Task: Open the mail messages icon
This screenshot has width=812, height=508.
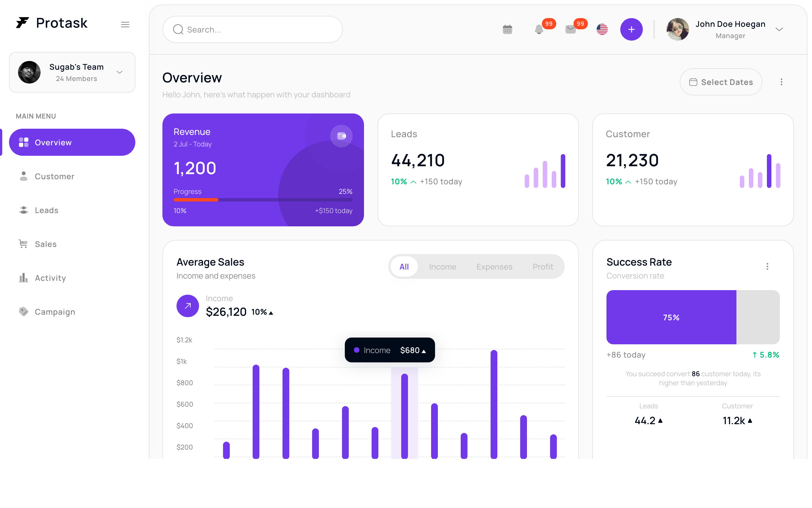Action: point(570,30)
